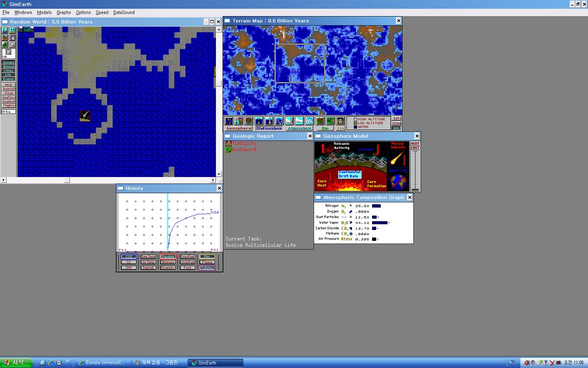This screenshot has width=588, height=368.
Task: Close the Geologic Report window
Action: (310, 136)
